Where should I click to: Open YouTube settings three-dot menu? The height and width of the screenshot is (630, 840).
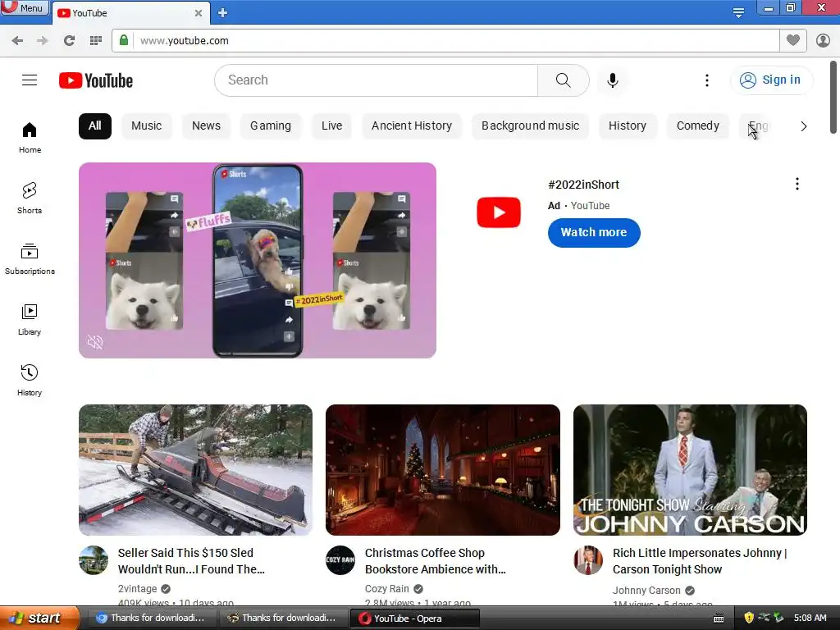(x=706, y=80)
